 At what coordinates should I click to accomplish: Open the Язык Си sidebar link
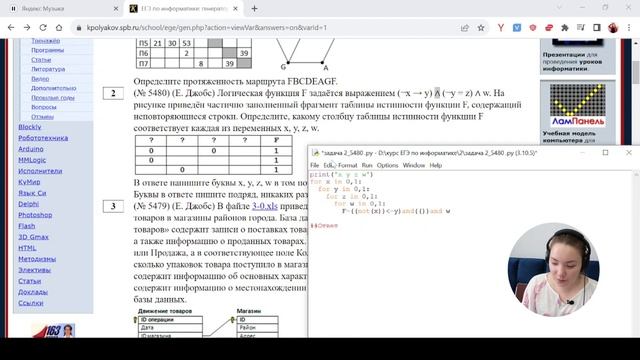(32, 193)
